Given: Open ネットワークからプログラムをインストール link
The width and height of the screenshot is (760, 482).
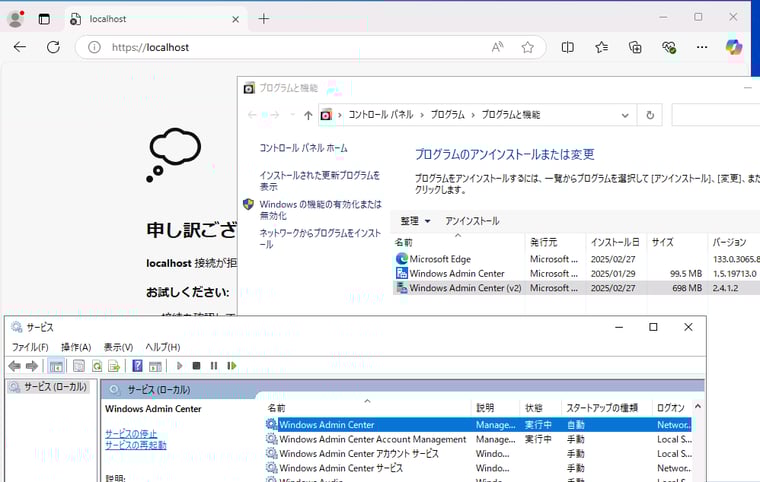Looking at the screenshot, I should 320,239.
